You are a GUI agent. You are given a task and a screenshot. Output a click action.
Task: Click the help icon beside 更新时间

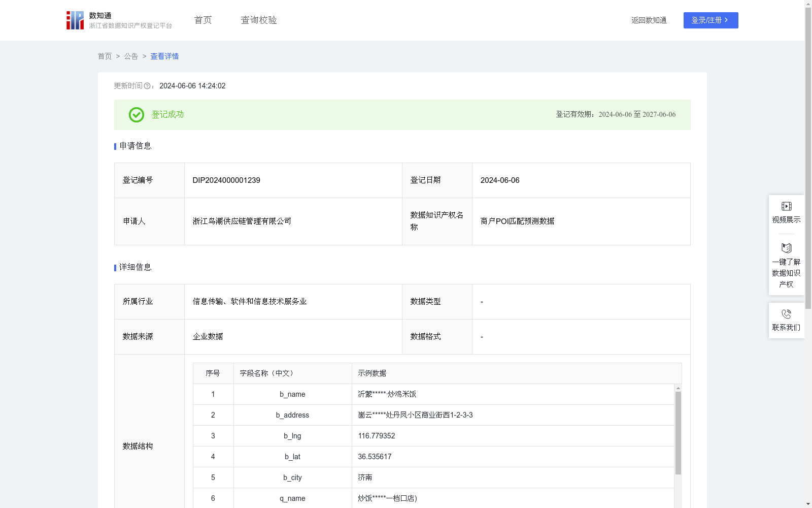click(x=147, y=86)
